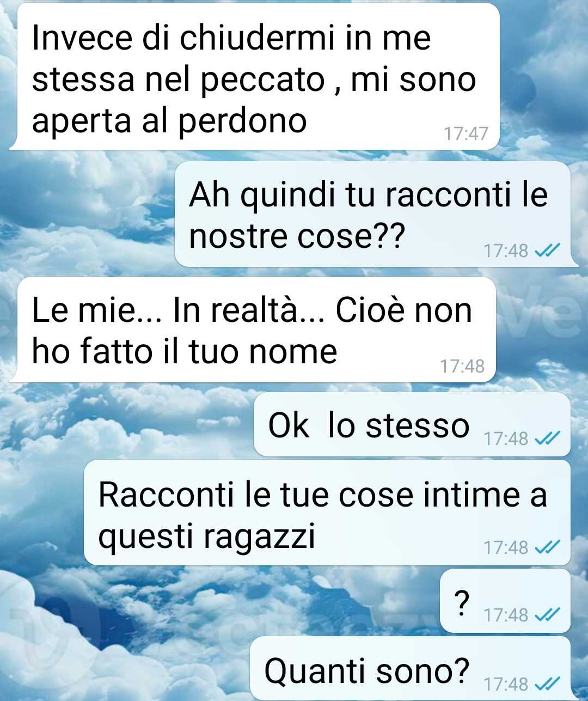Tap the 17:48 timestamp of "nostre cose??" message
Screen dimensions: 588x701
506,251
